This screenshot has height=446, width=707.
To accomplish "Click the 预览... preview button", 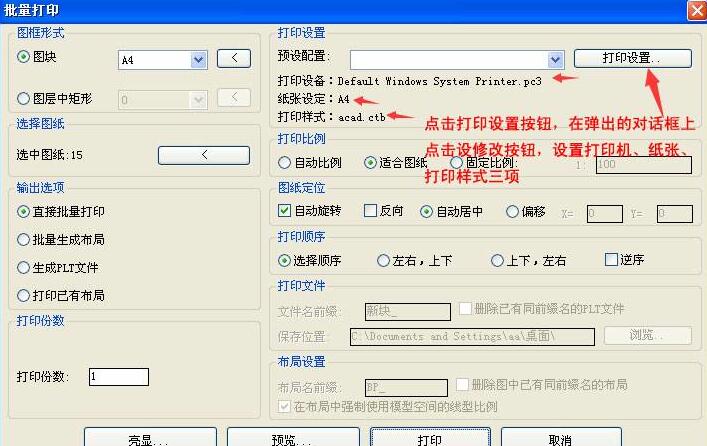I will click(x=293, y=437).
